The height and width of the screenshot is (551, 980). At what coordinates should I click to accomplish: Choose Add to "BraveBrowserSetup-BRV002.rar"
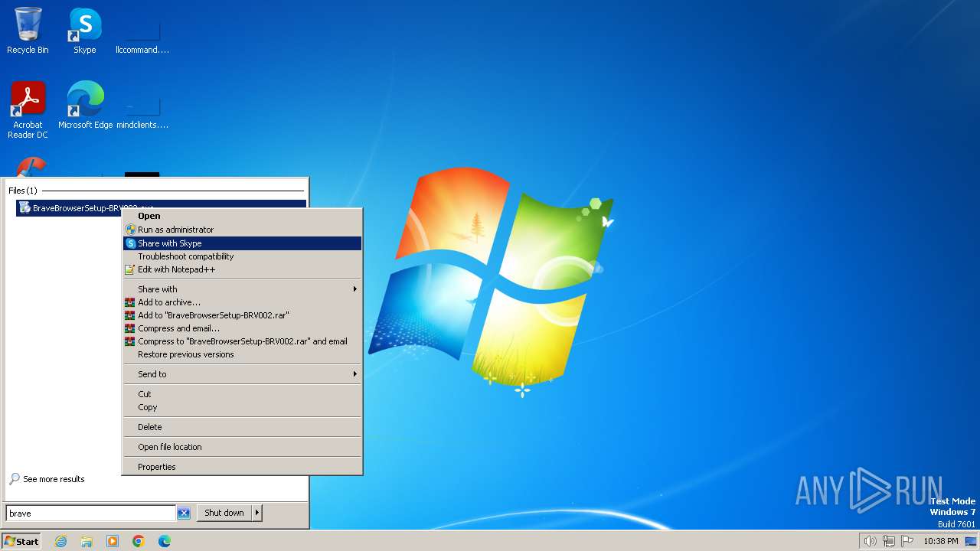click(242, 315)
